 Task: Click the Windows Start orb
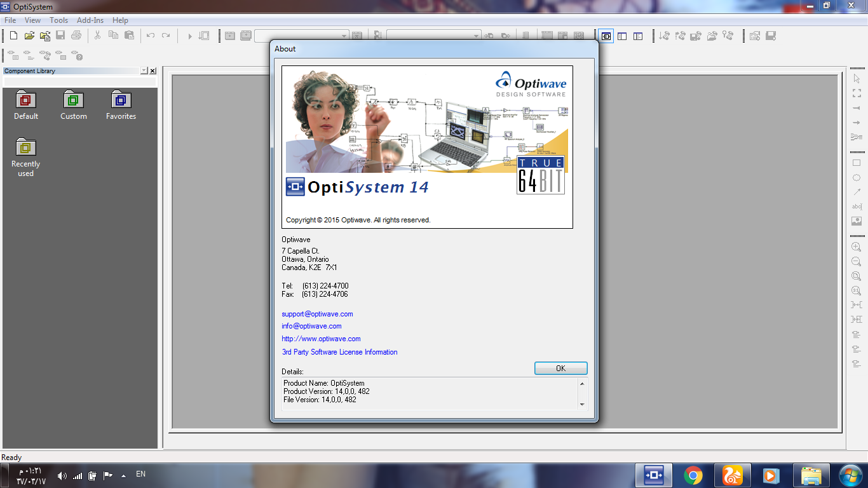(x=850, y=475)
